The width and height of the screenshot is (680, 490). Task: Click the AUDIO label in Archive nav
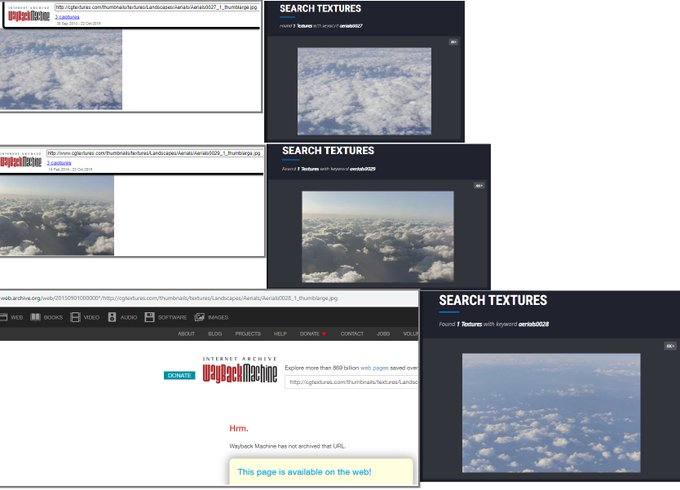(x=128, y=317)
